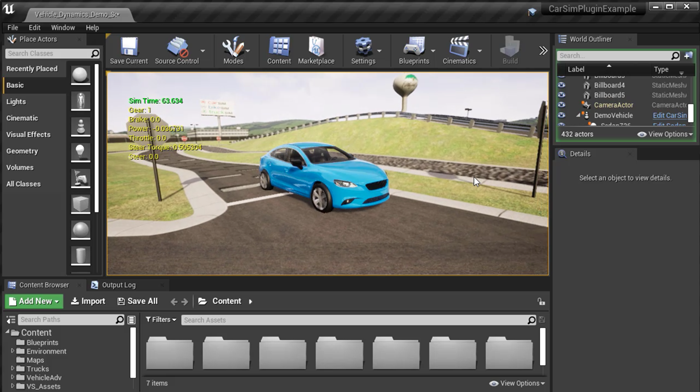Click the add folder icon in World Outliner
The image size is (700, 392).
coord(688,55)
